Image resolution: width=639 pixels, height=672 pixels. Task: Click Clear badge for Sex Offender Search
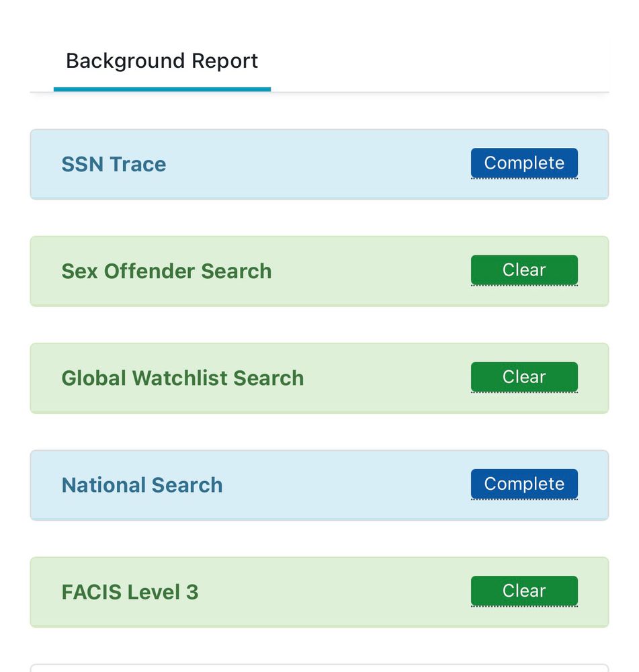[x=524, y=270]
